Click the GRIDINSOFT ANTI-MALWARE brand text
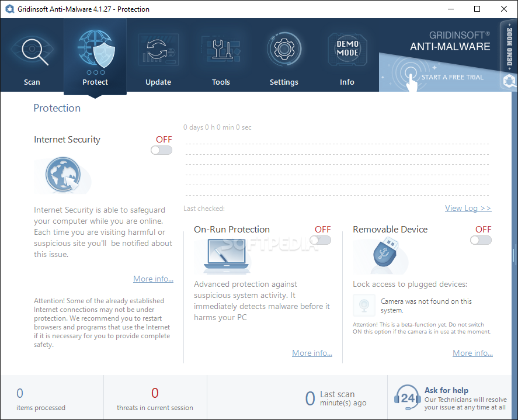 pyautogui.click(x=450, y=41)
